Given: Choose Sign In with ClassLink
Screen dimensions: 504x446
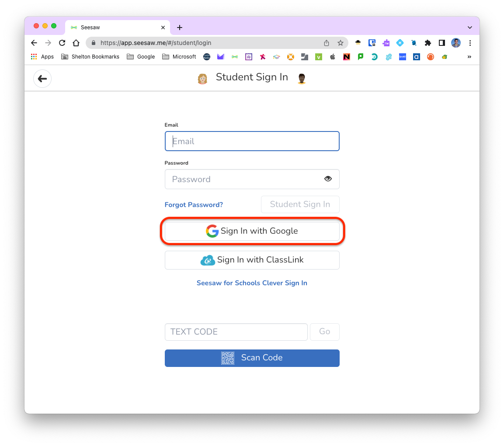Looking at the screenshot, I should [x=252, y=259].
